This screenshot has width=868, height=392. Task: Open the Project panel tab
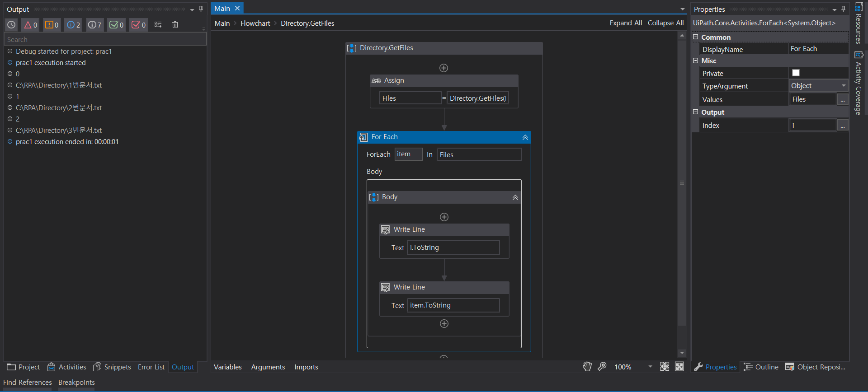pos(24,367)
